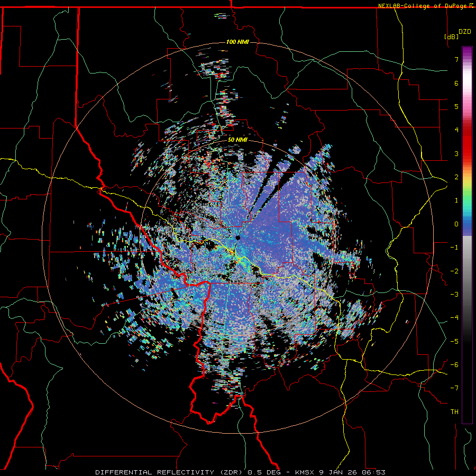
Task: Click the 5 value on the legend scale
Action: tap(456, 106)
